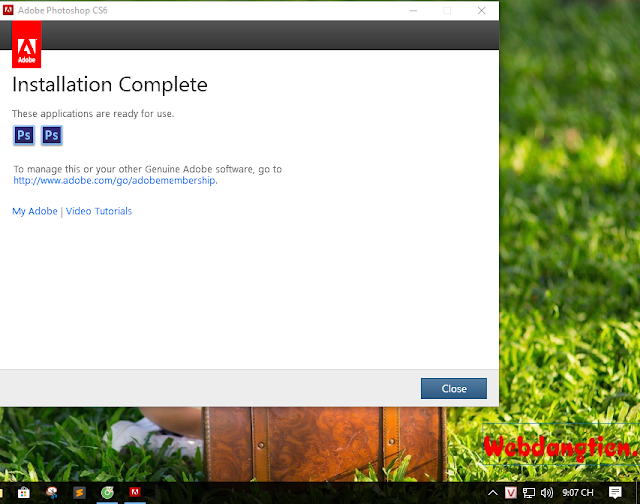Open Microsoft Store from the taskbar
Image resolution: width=640 pixels, height=504 pixels.
tap(24, 493)
